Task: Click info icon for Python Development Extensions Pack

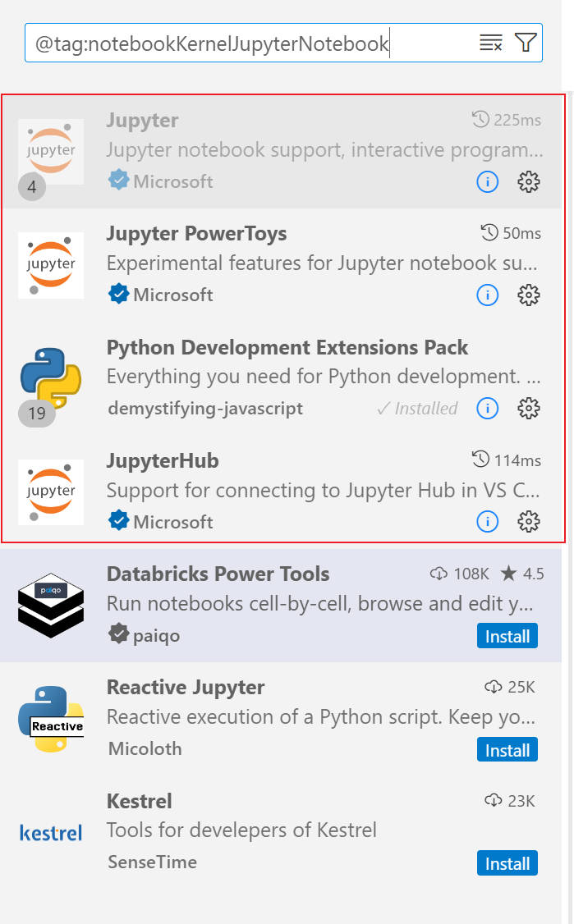Action: coord(488,408)
